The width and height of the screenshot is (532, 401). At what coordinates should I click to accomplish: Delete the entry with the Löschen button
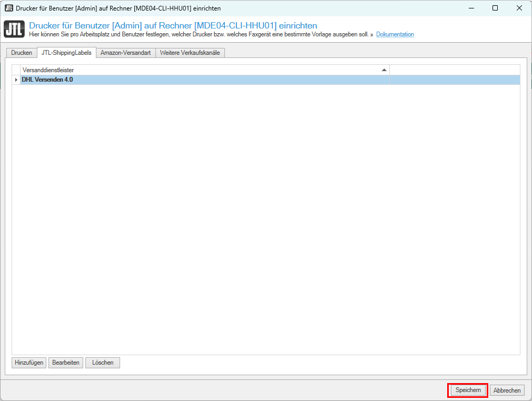tap(103, 363)
